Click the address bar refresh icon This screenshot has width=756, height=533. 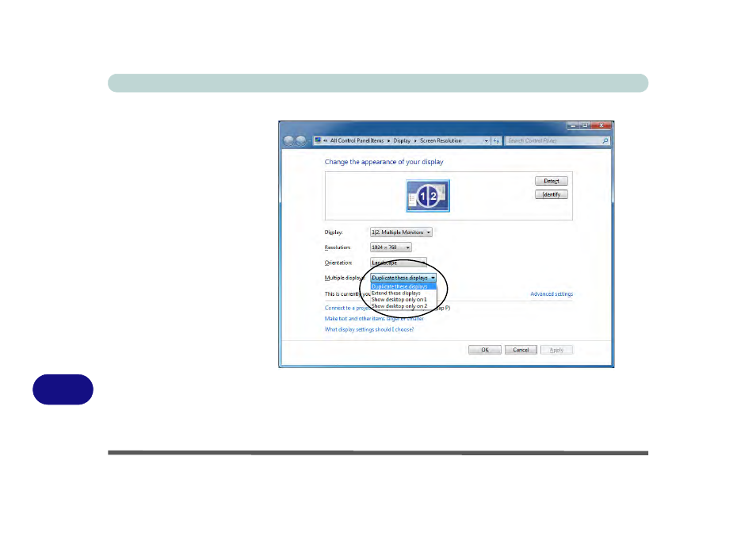(x=496, y=140)
